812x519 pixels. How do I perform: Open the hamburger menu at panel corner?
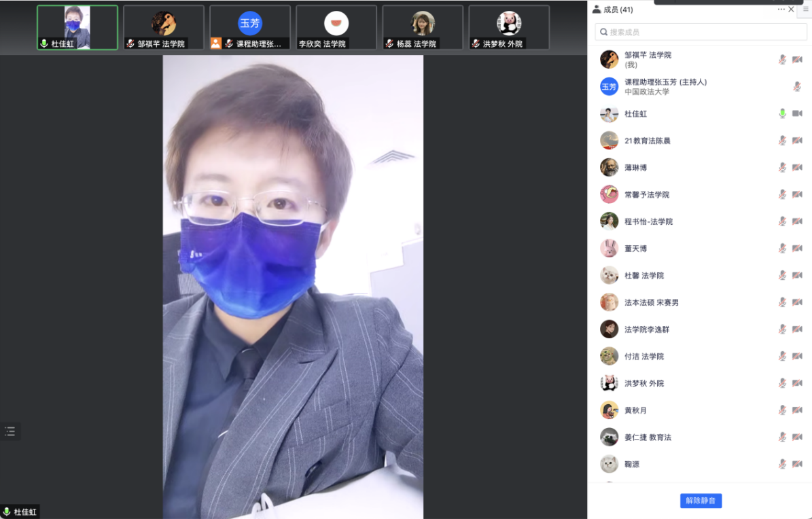[806, 10]
